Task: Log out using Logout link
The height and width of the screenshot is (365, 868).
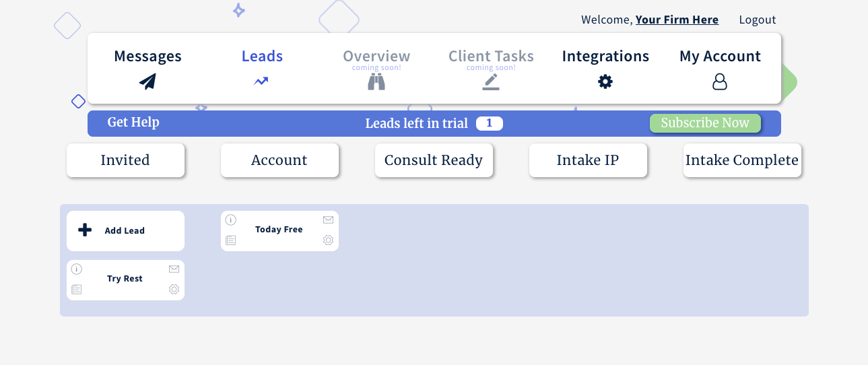Action: coord(758,20)
